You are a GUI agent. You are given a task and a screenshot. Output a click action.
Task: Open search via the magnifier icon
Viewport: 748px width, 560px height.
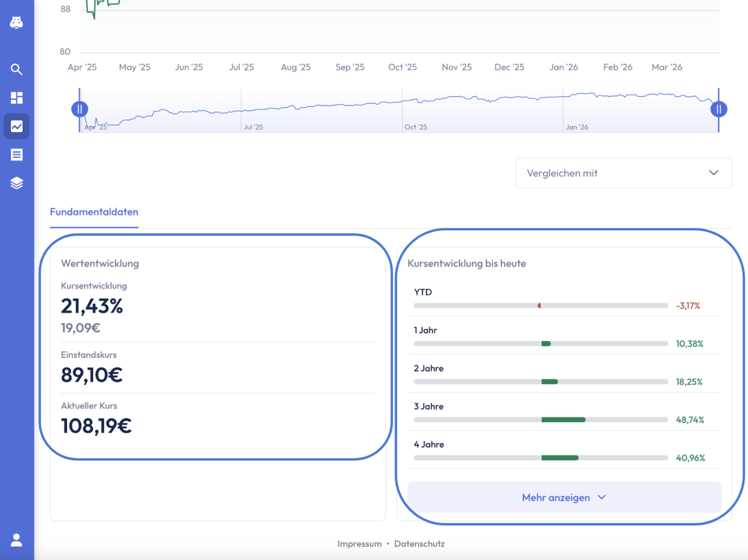(x=17, y=69)
